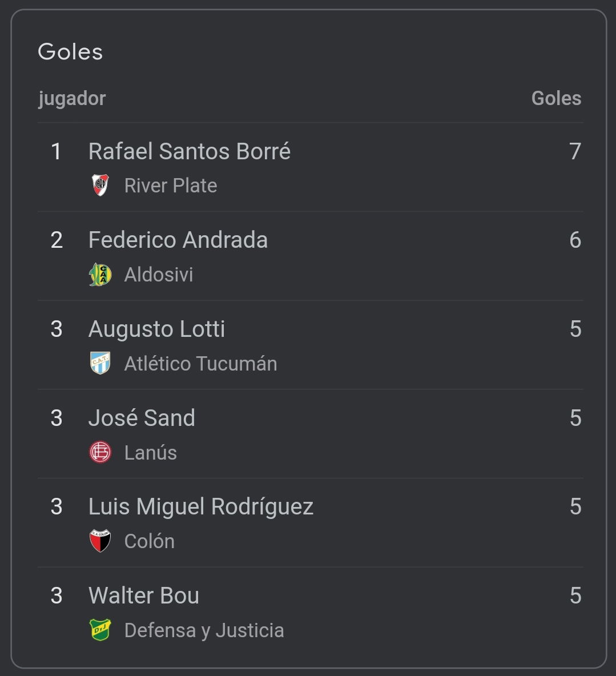
Task: Select Walter Bou player name
Action: (143, 595)
